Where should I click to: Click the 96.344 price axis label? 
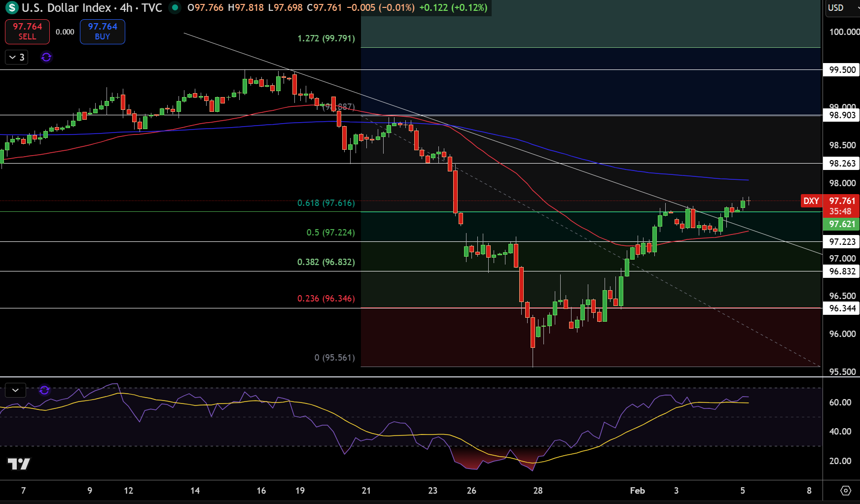point(842,308)
